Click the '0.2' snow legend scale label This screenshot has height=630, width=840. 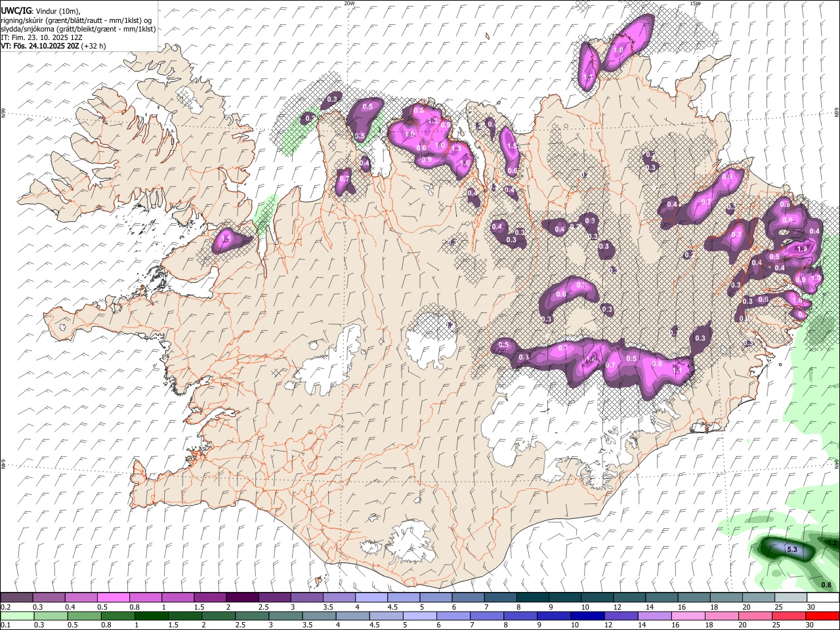[x=6, y=607]
